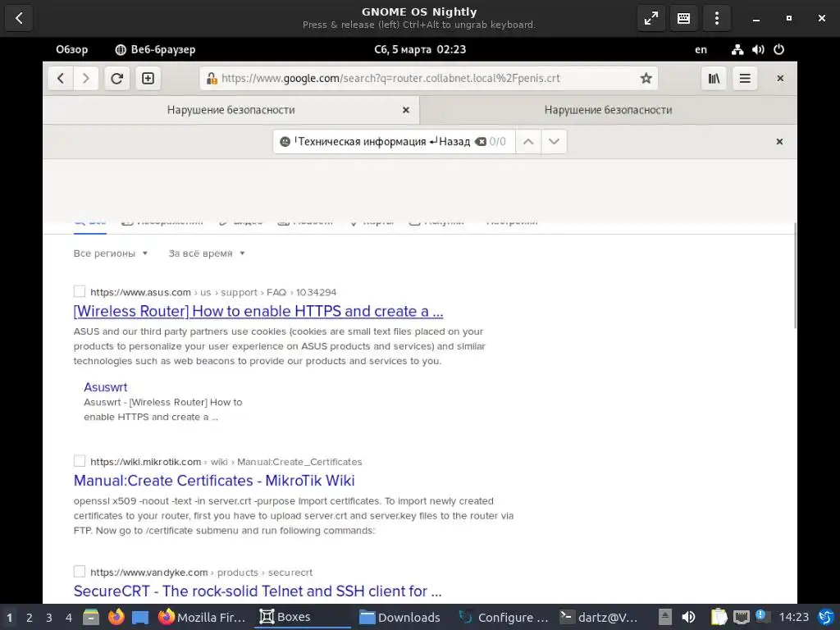
Task: Click the host taskbar clock 14:23
Action: [793, 617]
